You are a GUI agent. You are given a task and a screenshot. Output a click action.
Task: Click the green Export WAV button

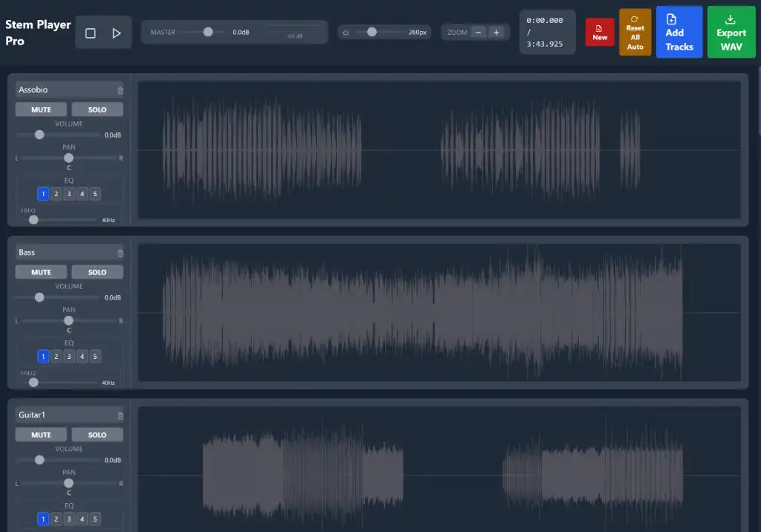(x=731, y=33)
